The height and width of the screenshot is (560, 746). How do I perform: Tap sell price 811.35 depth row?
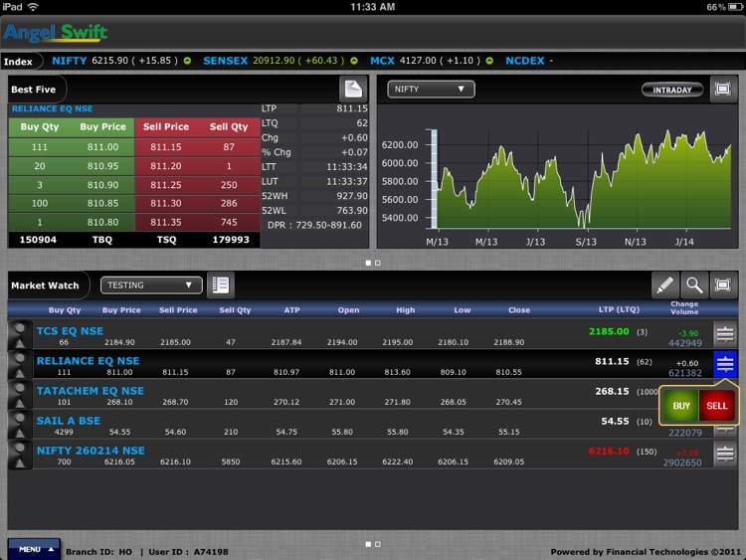[165, 222]
